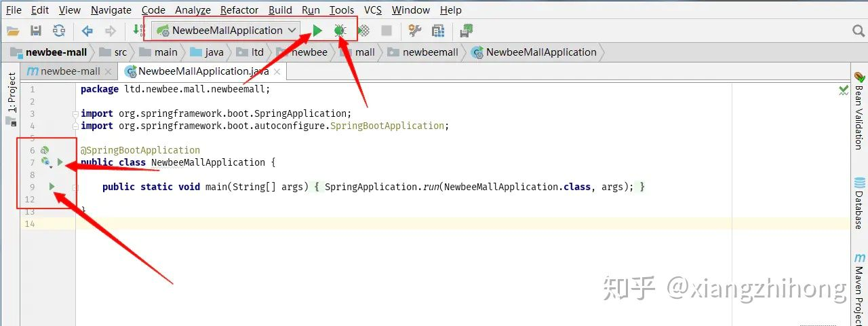
Task: Close the newbee-mall editor tab
Action: 110,71
